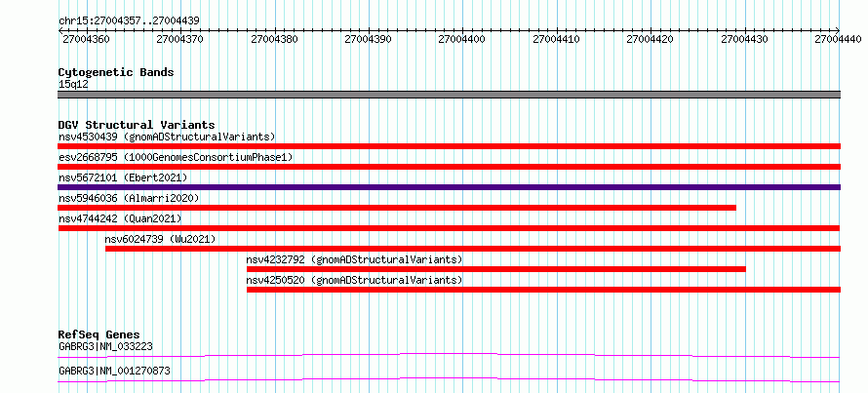
Task: Click the red bar for nsv4250520
Action: coord(543,290)
